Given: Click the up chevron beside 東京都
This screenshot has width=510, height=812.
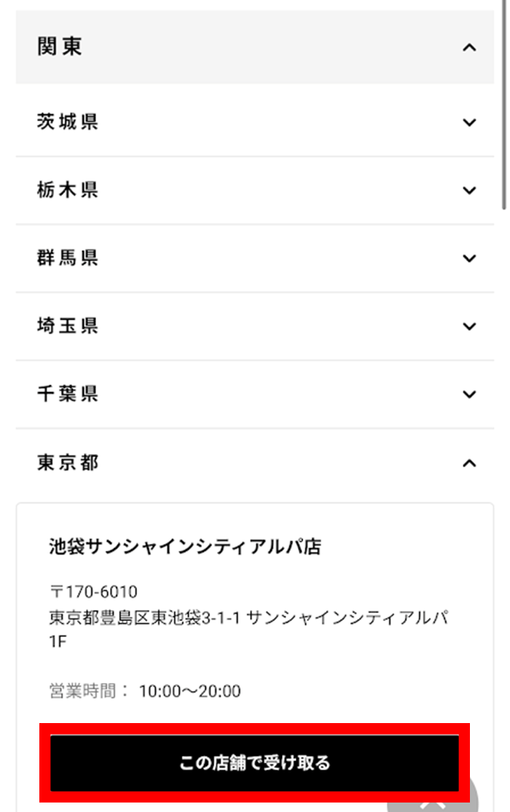Looking at the screenshot, I should click(x=469, y=463).
